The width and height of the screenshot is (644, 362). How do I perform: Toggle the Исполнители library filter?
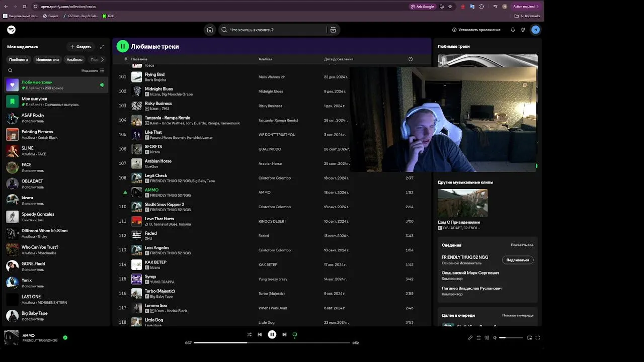point(47,59)
